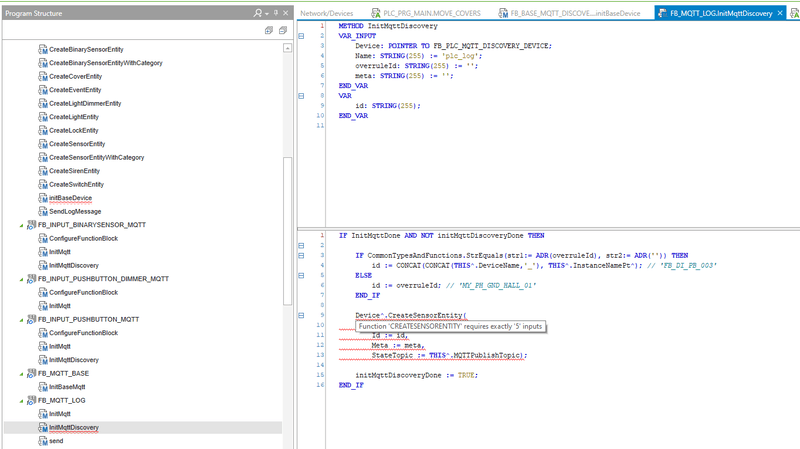Select FB_MQTT_BASE function block

click(63, 373)
